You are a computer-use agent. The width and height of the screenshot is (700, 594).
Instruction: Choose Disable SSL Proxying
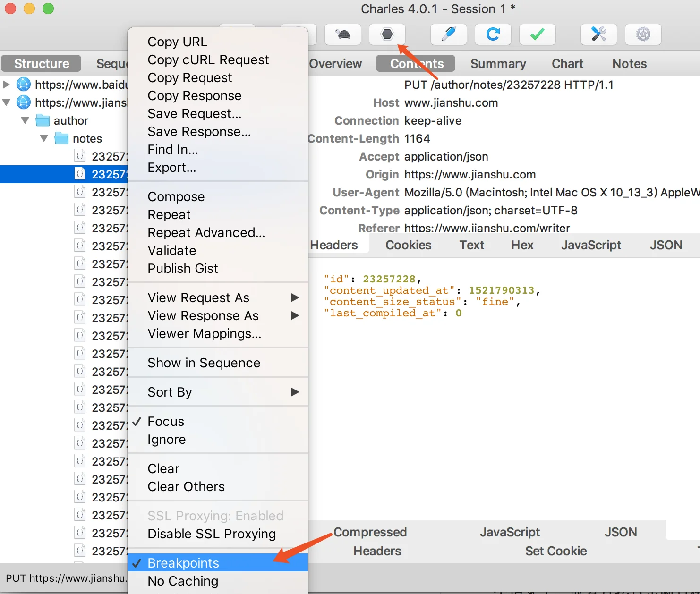218,534
